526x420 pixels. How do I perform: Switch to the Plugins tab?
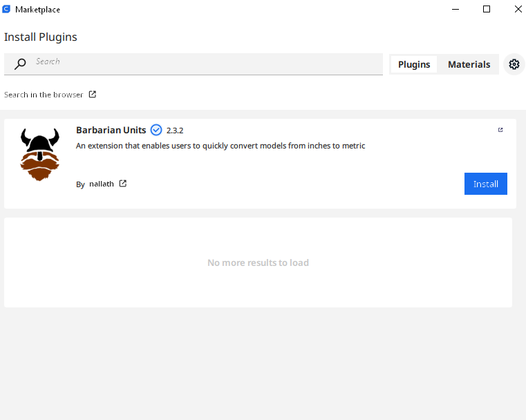coord(414,64)
